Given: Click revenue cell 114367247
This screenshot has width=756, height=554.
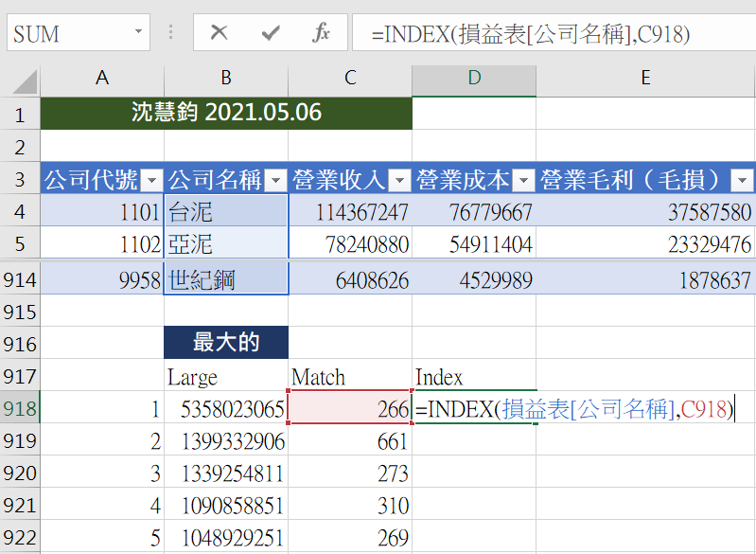Looking at the screenshot, I should pyautogui.click(x=350, y=211).
